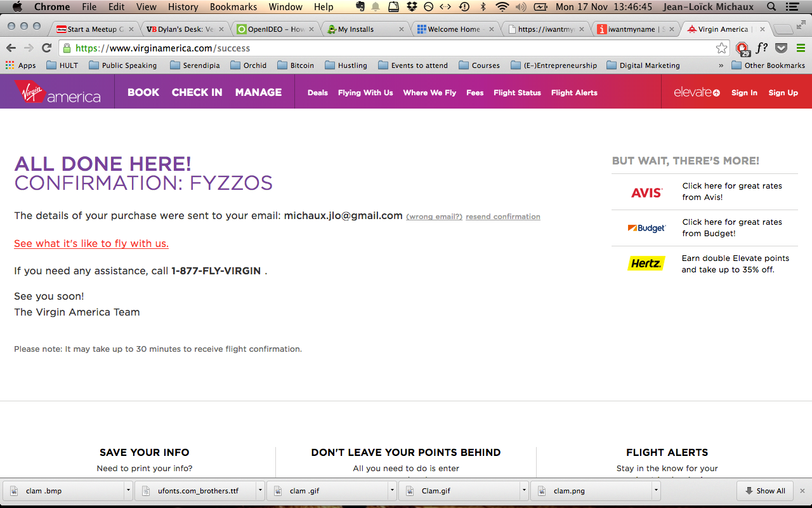
Task: Open the Chrome File menu
Action: (89, 7)
